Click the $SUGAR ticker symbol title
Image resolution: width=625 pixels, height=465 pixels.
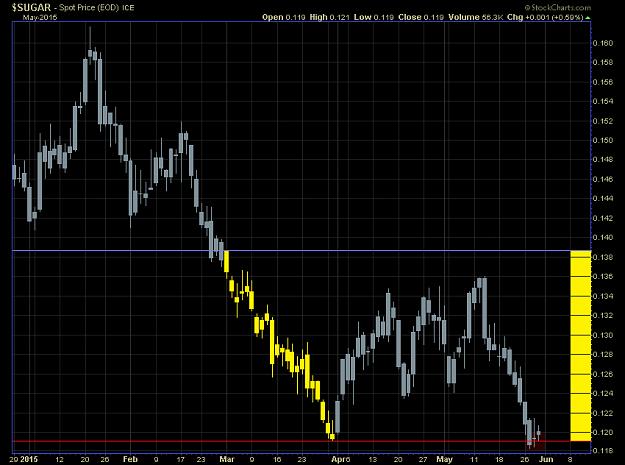click(x=31, y=7)
